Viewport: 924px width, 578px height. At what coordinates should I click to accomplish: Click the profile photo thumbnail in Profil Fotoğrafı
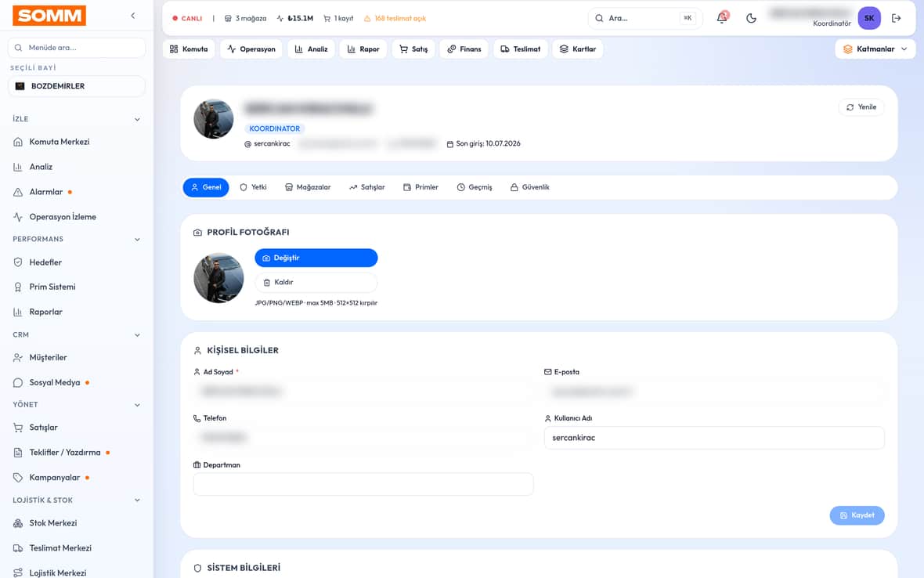[x=218, y=278]
